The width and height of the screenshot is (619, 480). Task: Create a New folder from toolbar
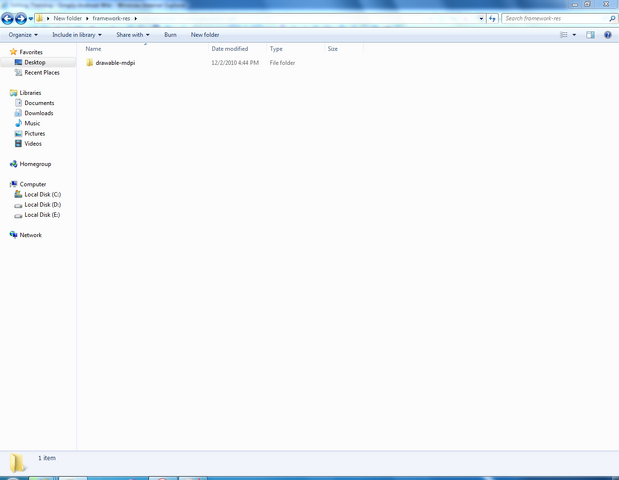point(205,35)
